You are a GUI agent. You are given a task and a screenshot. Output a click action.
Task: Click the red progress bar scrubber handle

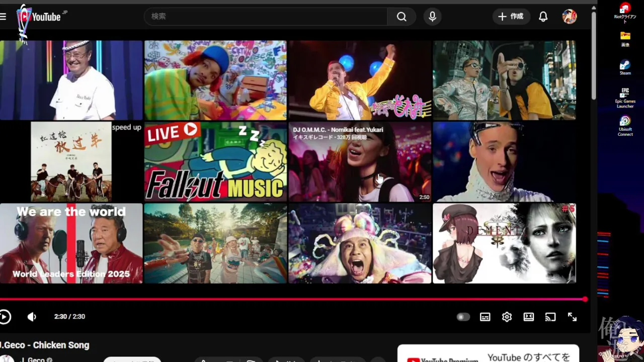tap(585, 299)
